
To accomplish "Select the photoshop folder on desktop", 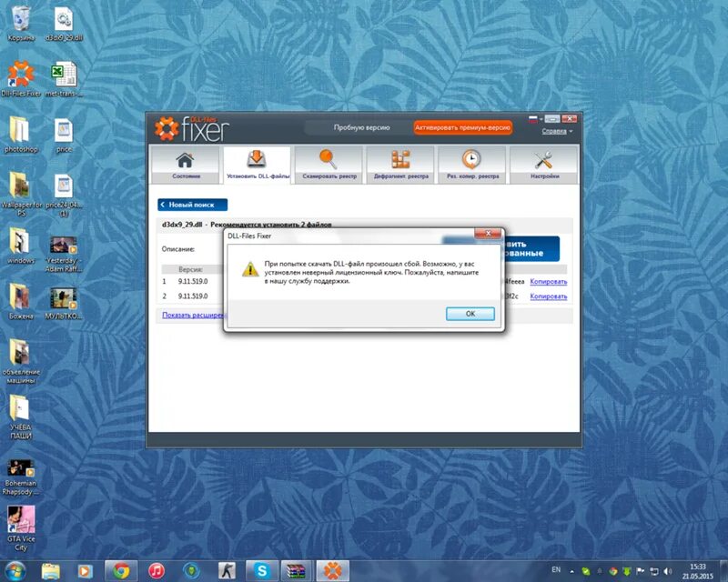I will tap(20, 135).
